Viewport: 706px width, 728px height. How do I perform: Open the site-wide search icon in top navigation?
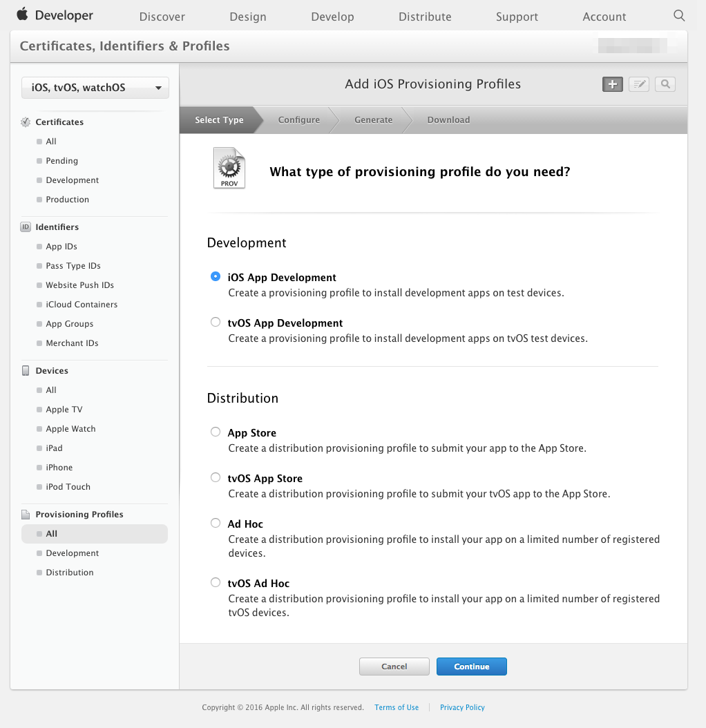click(678, 15)
